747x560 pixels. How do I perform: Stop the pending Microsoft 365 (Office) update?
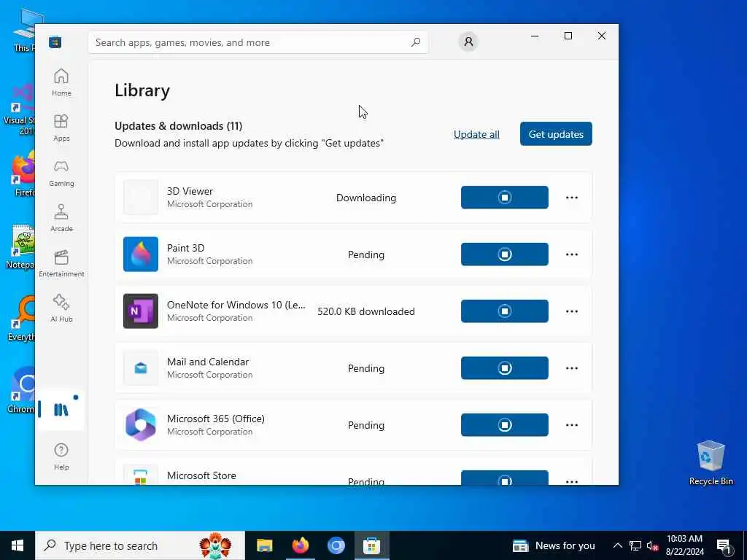[x=505, y=425]
